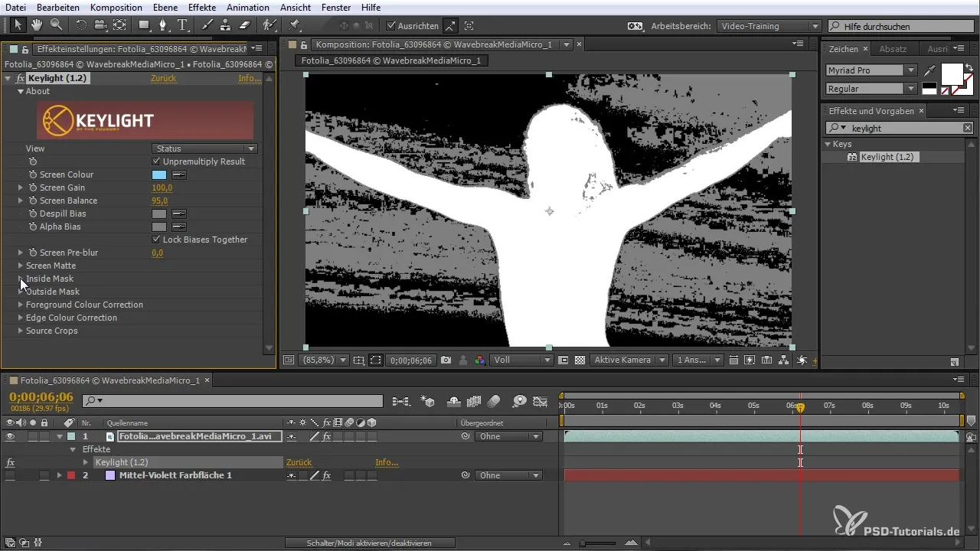Toggle the transparency grid icon
The image size is (980, 551).
click(580, 360)
